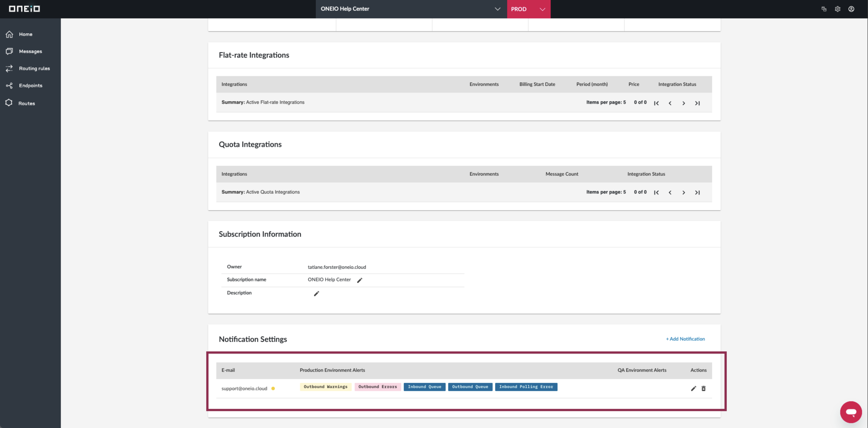Go to Messages in sidebar
The width and height of the screenshot is (868, 428).
(x=30, y=51)
